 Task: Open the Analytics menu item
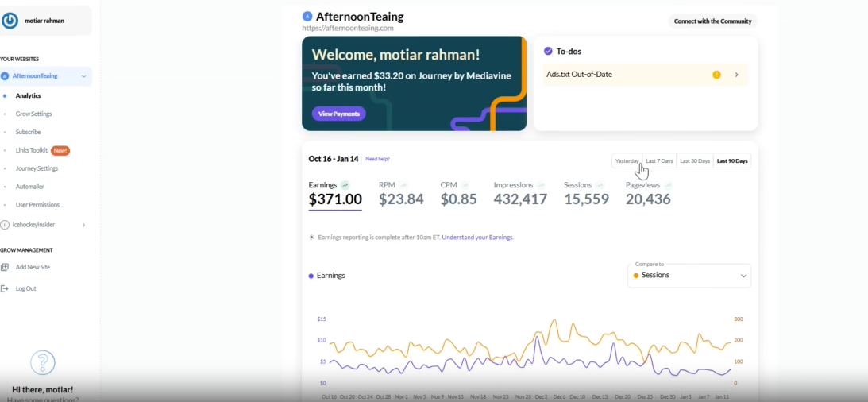tap(29, 96)
